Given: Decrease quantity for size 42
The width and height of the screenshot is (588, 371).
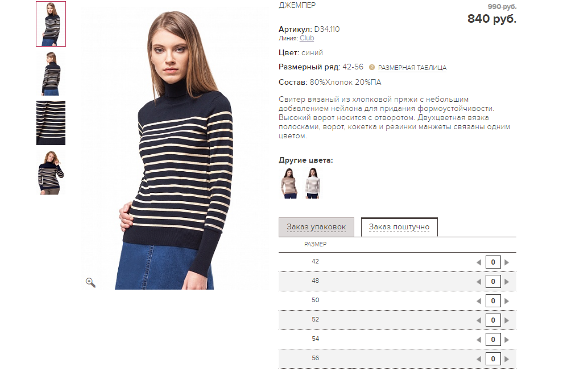Looking at the screenshot, I should click(x=479, y=262).
